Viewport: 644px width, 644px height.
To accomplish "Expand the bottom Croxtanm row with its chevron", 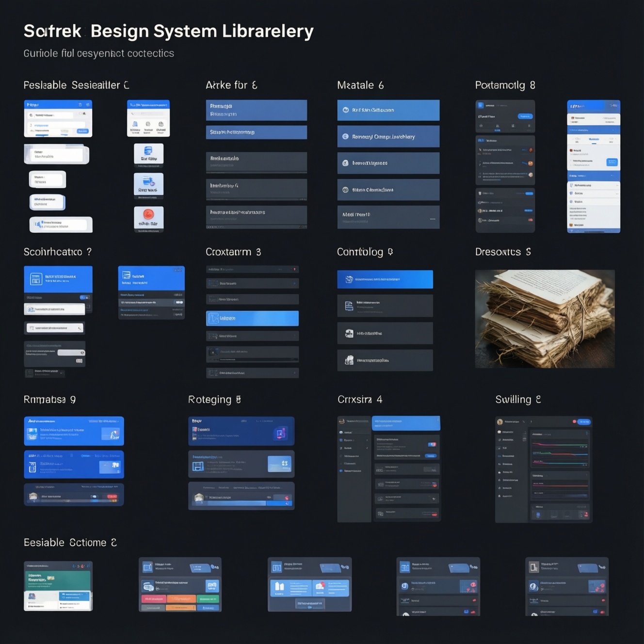I will (x=294, y=373).
